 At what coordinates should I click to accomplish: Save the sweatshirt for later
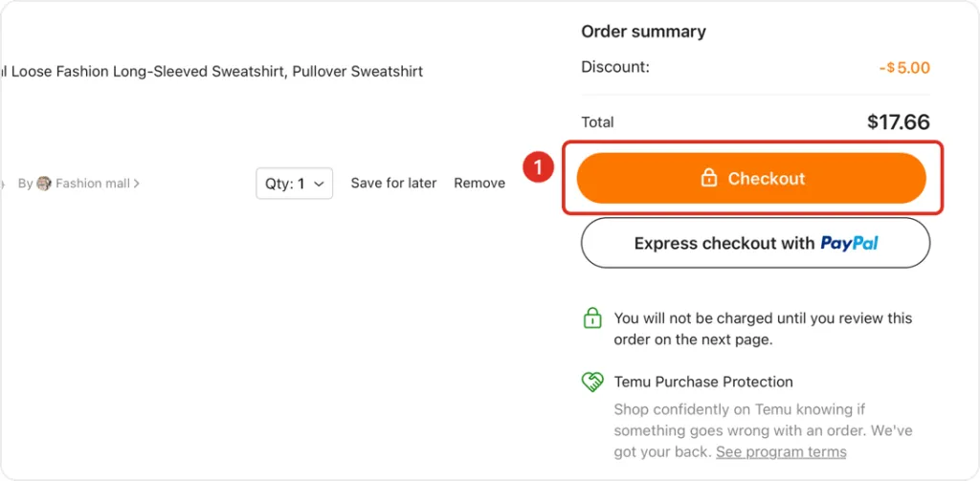pyautogui.click(x=393, y=184)
